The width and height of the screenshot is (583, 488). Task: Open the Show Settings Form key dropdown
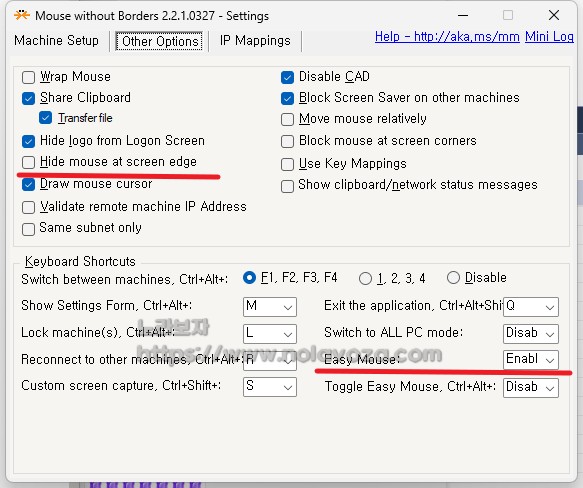(270, 307)
